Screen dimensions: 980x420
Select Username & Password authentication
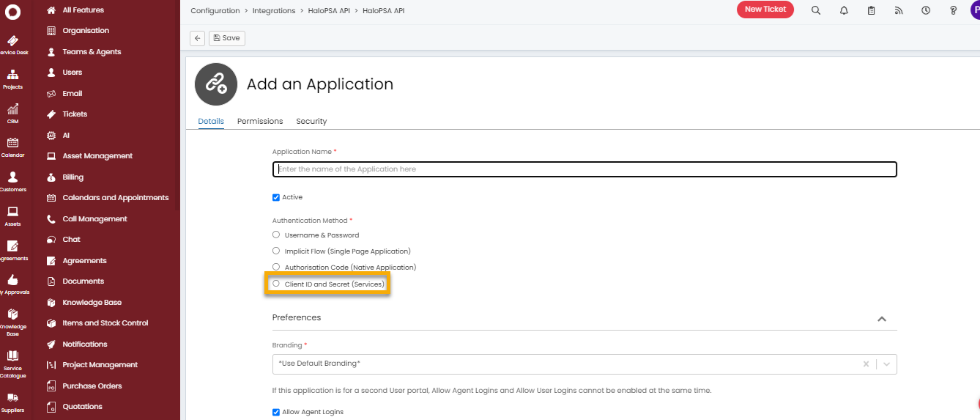pos(276,235)
